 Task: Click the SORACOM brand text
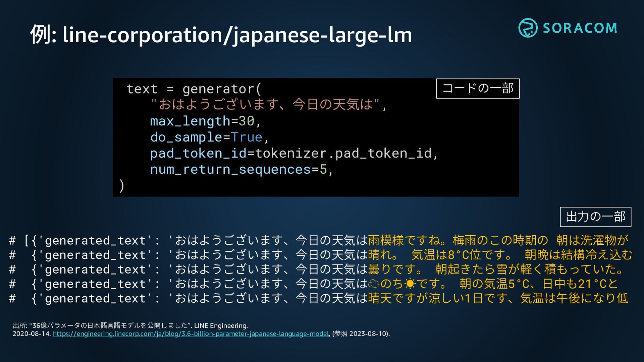tap(580, 28)
